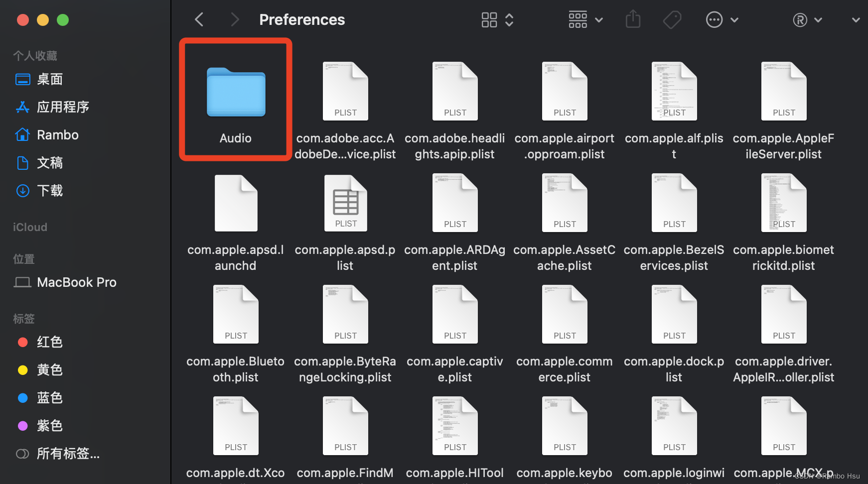Open the ellipsis action menu

click(722, 20)
